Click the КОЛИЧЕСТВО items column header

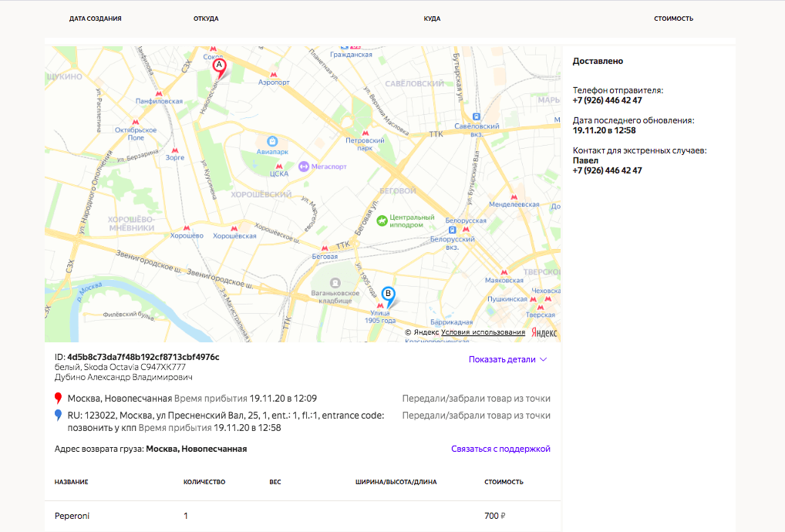(204, 482)
